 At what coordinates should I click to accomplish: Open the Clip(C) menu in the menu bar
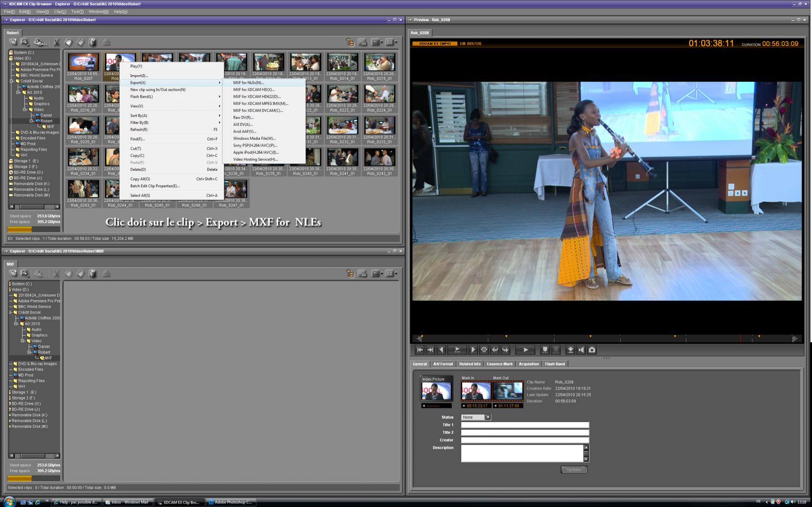(x=60, y=12)
